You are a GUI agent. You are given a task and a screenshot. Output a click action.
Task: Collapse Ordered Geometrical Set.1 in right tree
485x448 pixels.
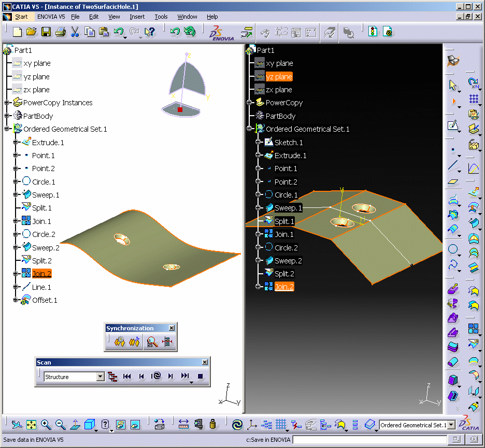[250, 129]
